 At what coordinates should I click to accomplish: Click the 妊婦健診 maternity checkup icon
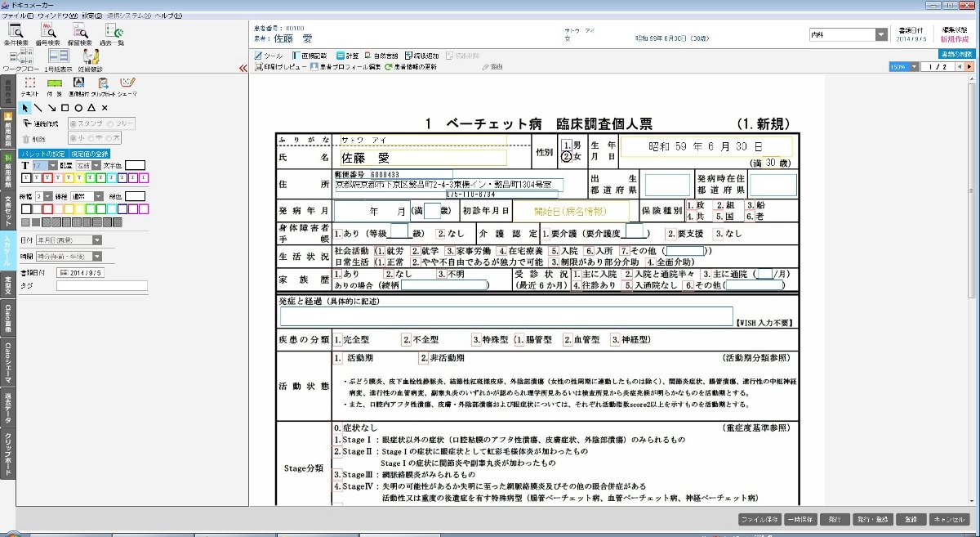pos(90,60)
